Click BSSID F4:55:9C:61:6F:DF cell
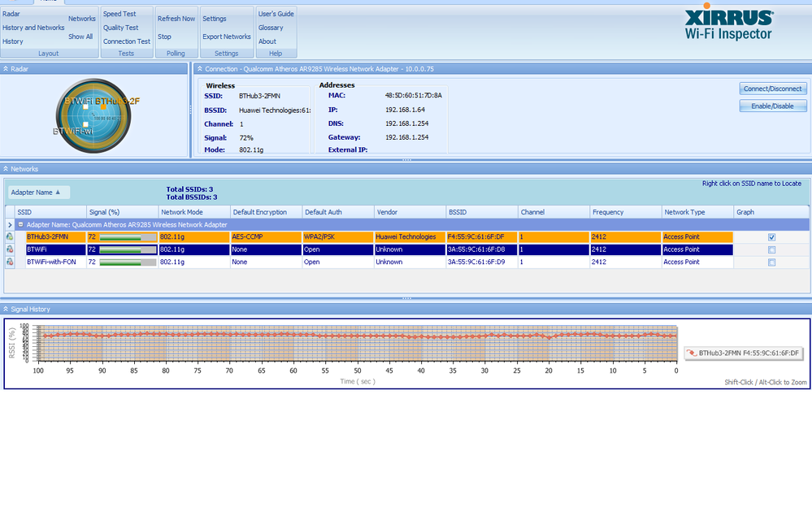Image resolution: width=812 pixels, height=520 pixels. click(x=482, y=237)
